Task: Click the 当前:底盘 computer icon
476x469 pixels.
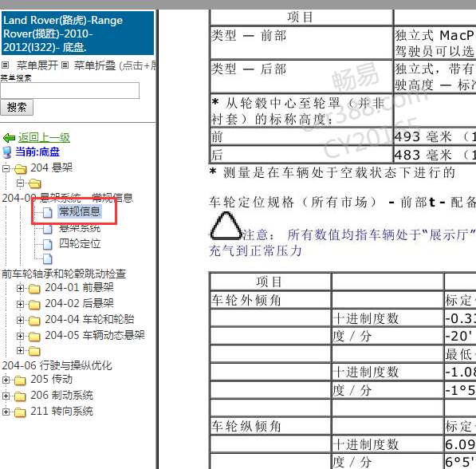Action: point(6,152)
